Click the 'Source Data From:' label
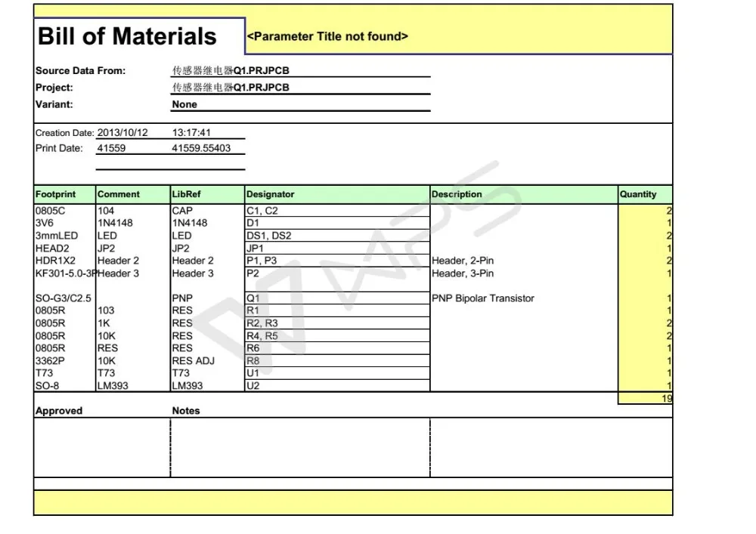756x534 pixels. click(x=81, y=71)
